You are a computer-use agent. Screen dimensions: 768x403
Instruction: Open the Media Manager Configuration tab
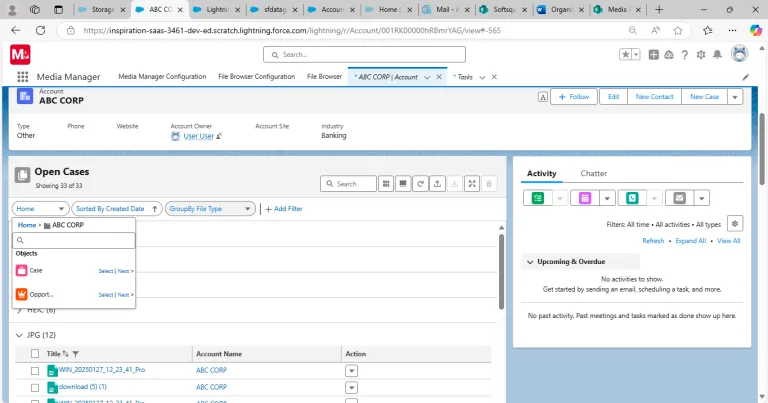pos(162,76)
